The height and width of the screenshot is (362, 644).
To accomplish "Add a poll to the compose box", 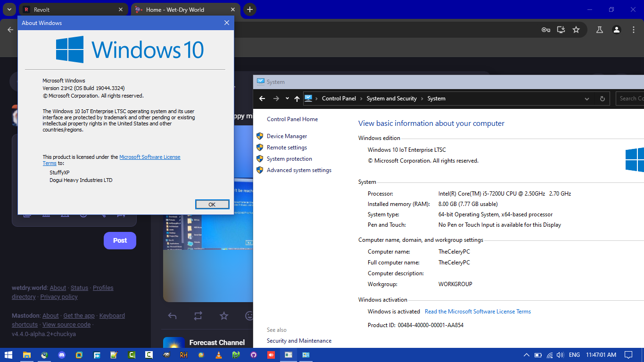I will (46, 215).
